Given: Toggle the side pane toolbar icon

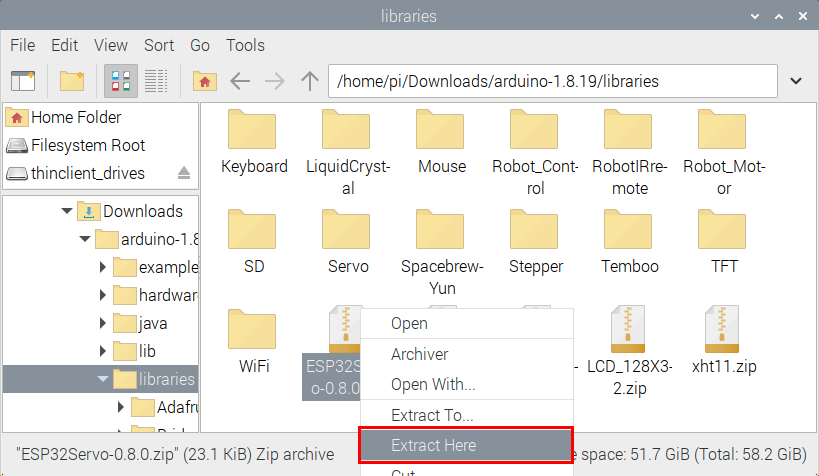Looking at the screenshot, I should coord(23,81).
